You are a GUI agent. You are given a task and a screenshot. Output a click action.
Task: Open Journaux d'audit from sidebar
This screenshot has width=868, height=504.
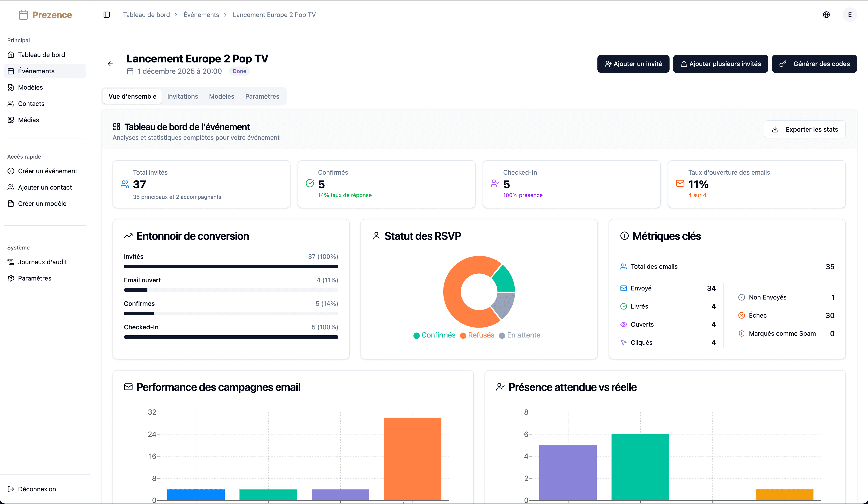42,262
